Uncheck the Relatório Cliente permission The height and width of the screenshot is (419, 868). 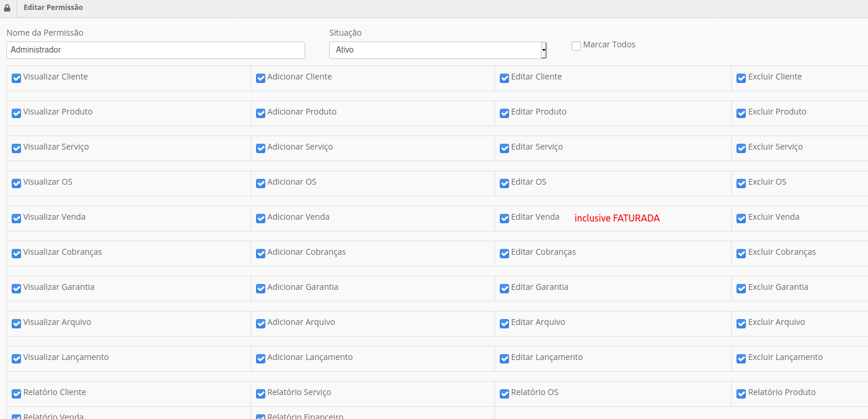[x=16, y=393]
